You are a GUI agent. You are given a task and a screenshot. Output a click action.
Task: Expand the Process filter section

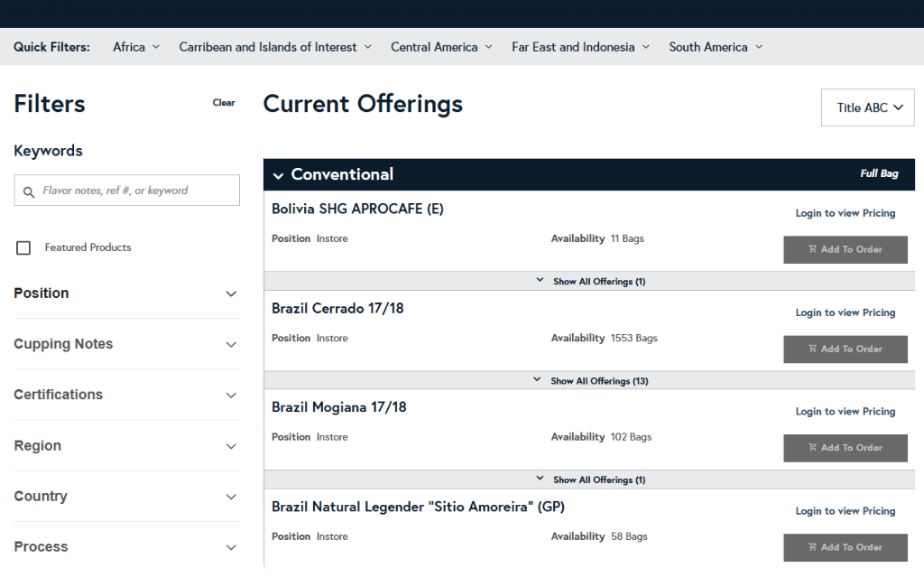pyautogui.click(x=126, y=547)
